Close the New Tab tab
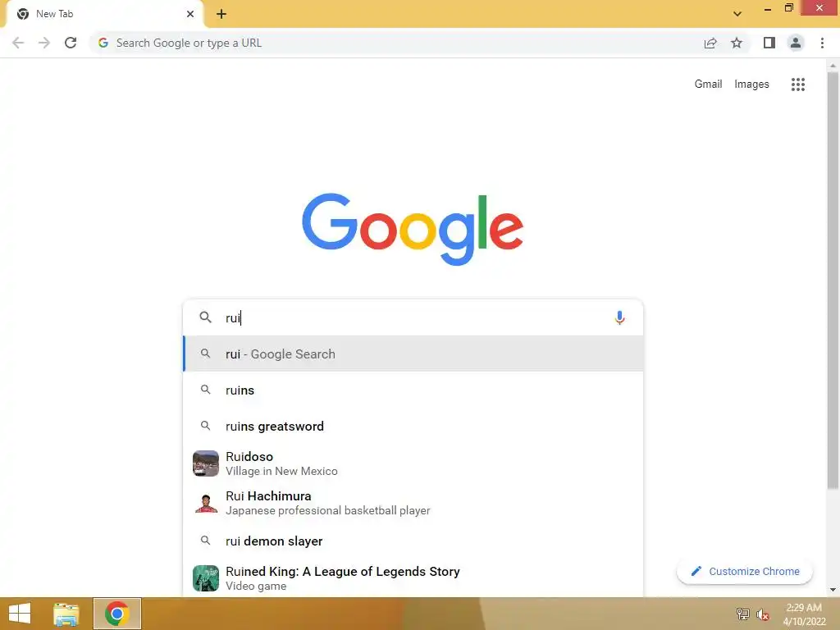Screen dimensions: 840x630 tap(190, 14)
